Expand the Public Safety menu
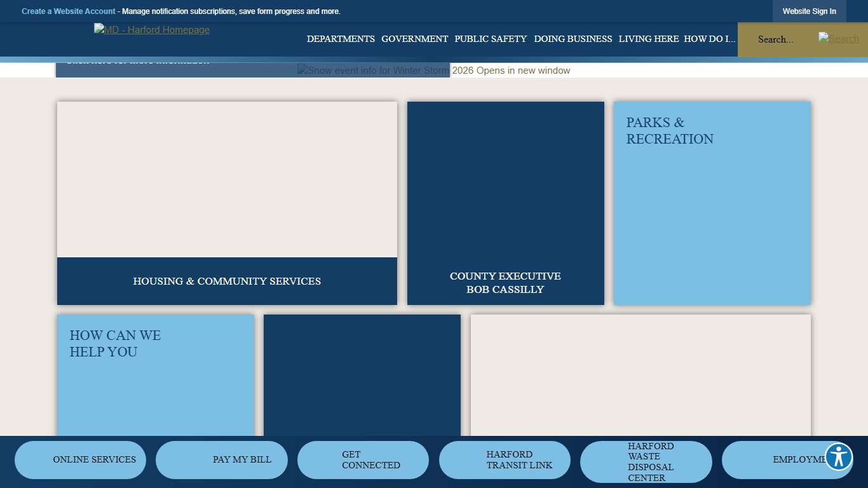 (491, 39)
